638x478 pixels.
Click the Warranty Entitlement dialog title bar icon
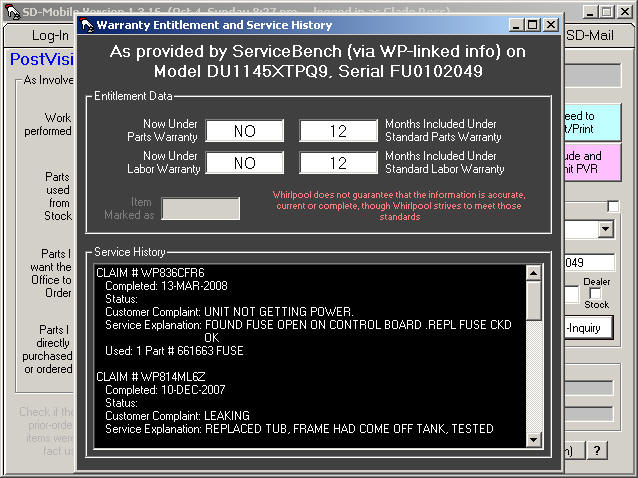pyautogui.click(x=87, y=25)
